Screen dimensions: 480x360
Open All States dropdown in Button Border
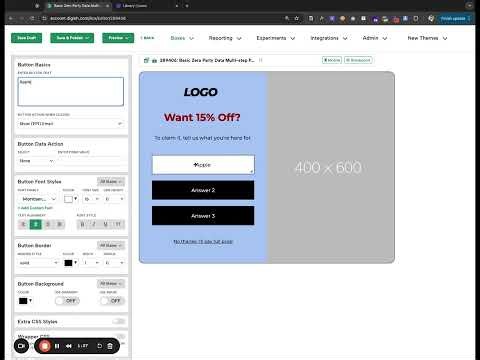pos(111,246)
